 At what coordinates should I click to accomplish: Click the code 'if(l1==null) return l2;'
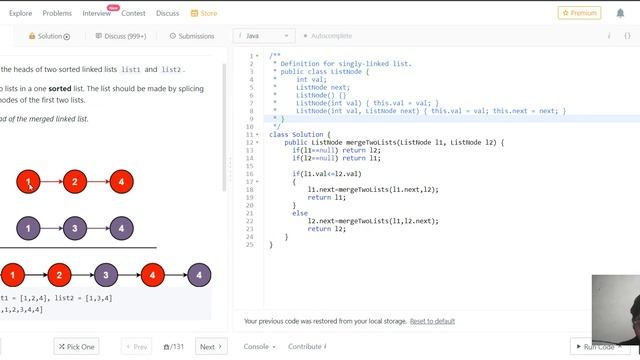[x=336, y=150]
